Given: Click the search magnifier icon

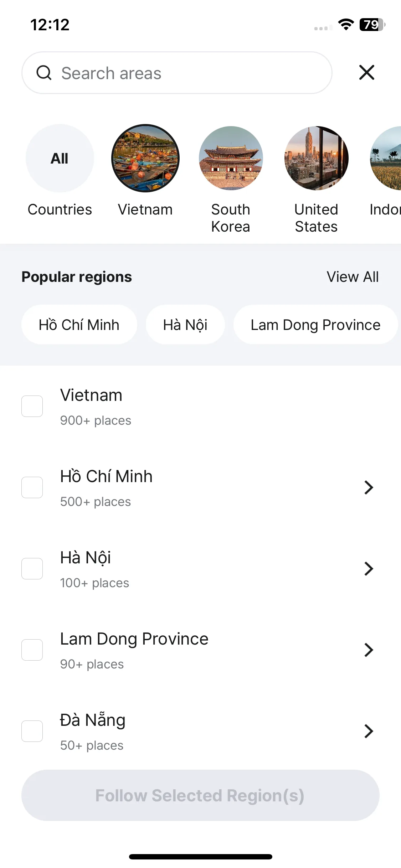Looking at the screenshot, I should click(x=44, y=73).
